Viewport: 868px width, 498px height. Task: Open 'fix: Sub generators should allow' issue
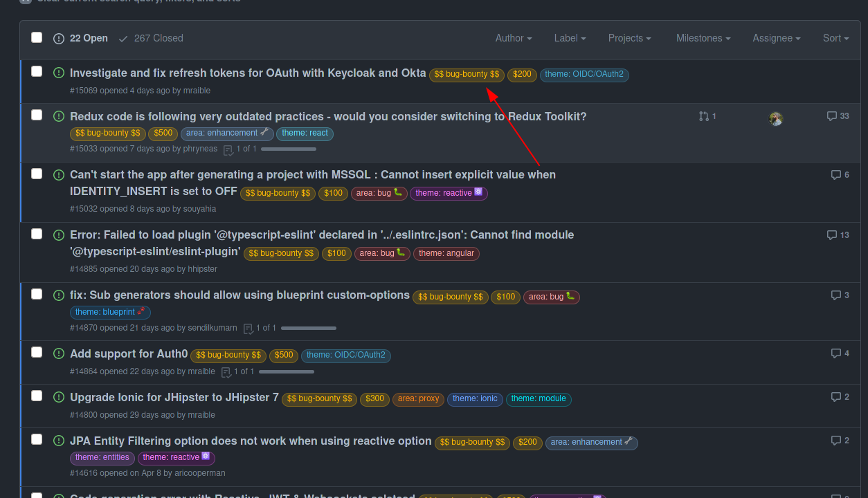click(x=239, y=295)
